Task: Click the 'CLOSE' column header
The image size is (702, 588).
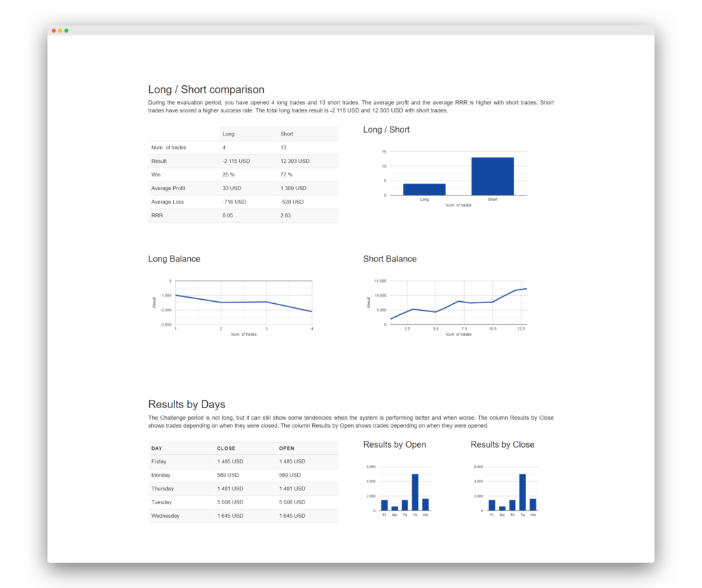Action: pyautogui.click(x=226, y=448)
